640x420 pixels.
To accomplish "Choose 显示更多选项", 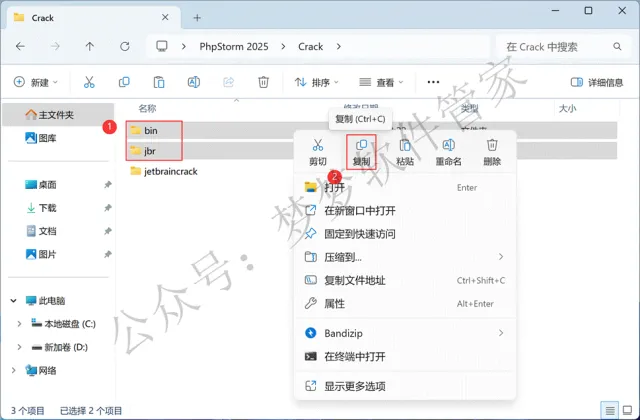I will point(405,386).
